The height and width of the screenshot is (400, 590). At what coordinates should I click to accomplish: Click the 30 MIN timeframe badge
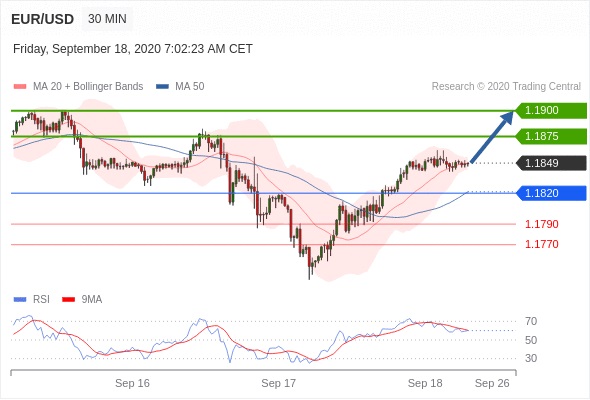107,19
